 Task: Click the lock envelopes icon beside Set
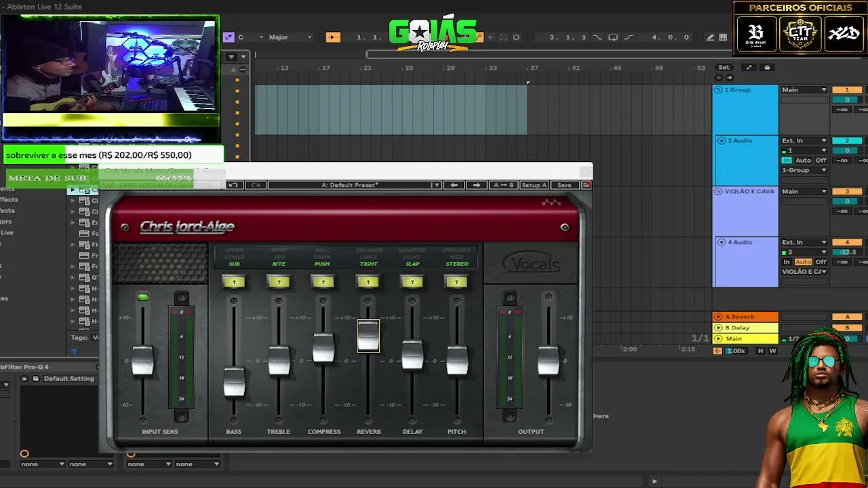tap(767, 68)
